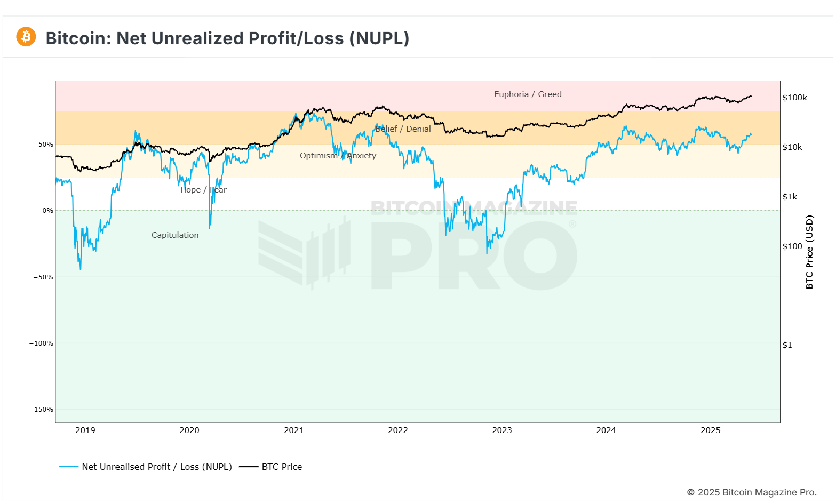This screenshot has height=504, width=836.
Task: Click the Optimism / Anxiety zone label
Action: [338, 156]
